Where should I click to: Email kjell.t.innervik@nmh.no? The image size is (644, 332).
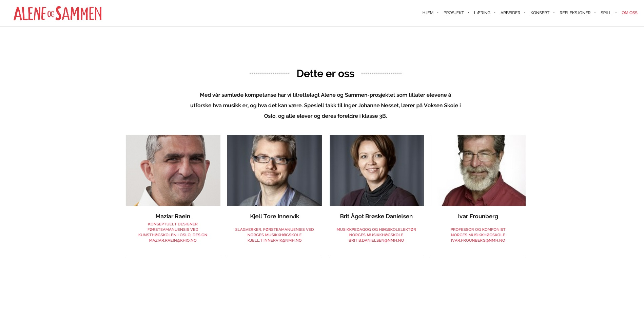[274, 240]
